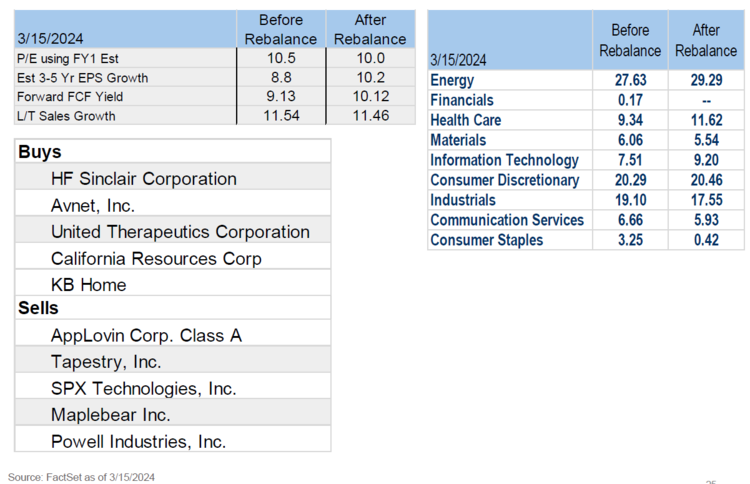Viewport: 750px width, 484px height.
Task: Click the Health Care sector label
Action: (465, 120)
